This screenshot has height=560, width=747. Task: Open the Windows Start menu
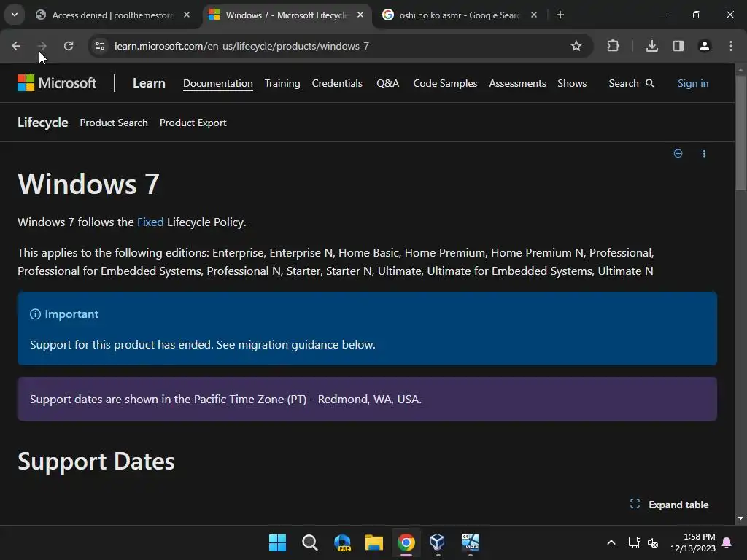click(x=277, y=542)
